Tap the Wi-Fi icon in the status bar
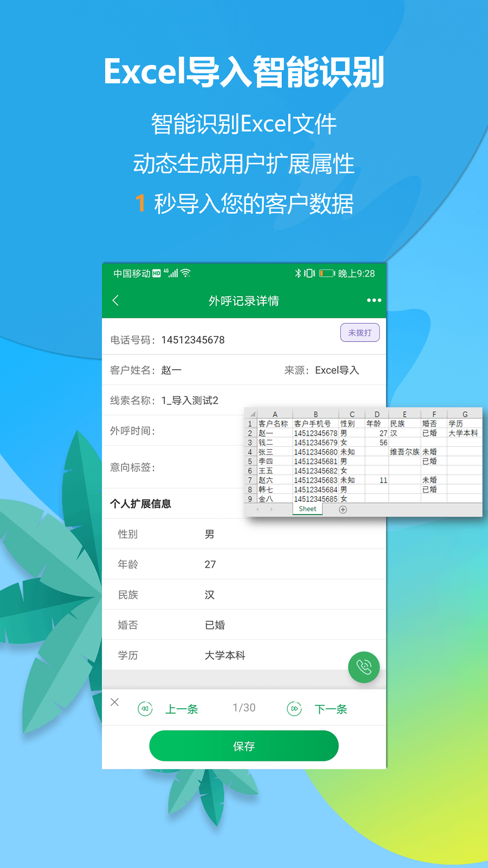 coord(186,273)
